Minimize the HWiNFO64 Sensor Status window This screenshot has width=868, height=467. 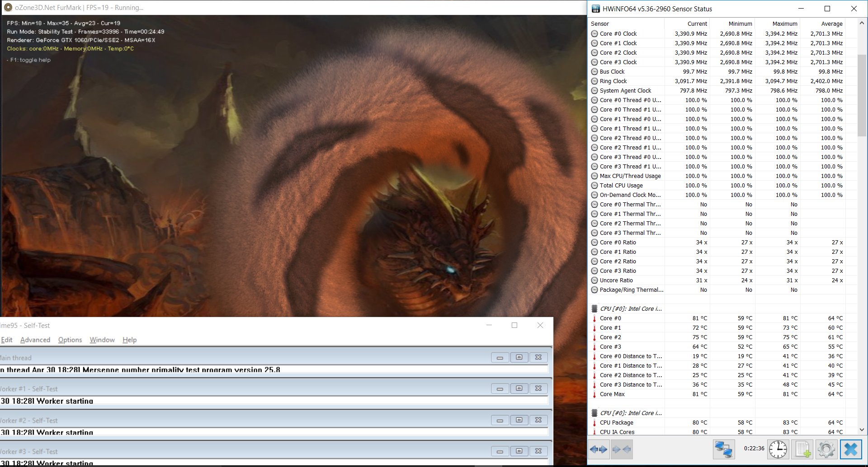tap(801, 9)
